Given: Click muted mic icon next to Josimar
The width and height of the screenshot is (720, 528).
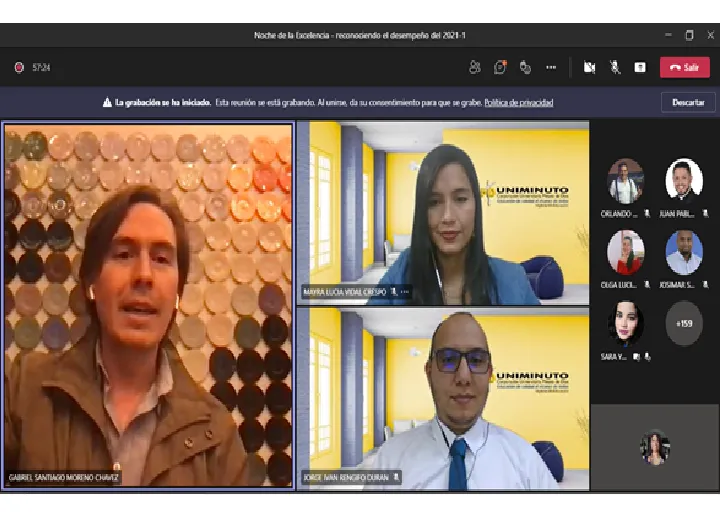Looking at the screenshot, I should pyautogui.click(x=705, y=285).
